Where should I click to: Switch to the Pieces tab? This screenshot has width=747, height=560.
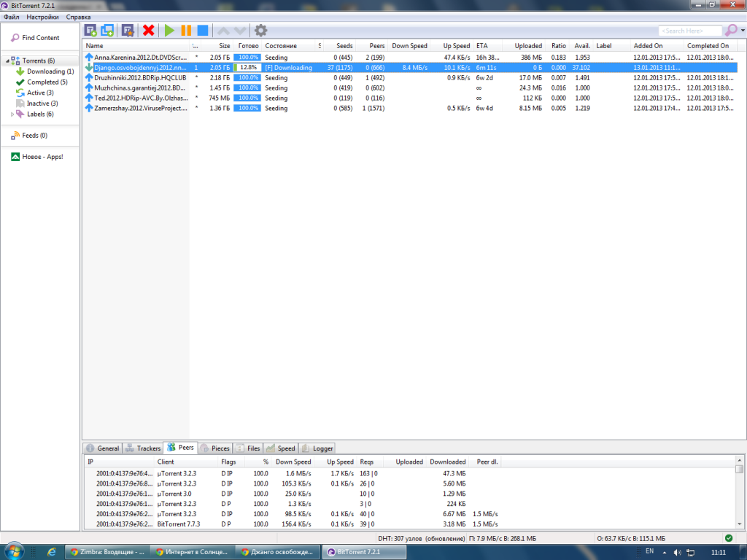215,448
